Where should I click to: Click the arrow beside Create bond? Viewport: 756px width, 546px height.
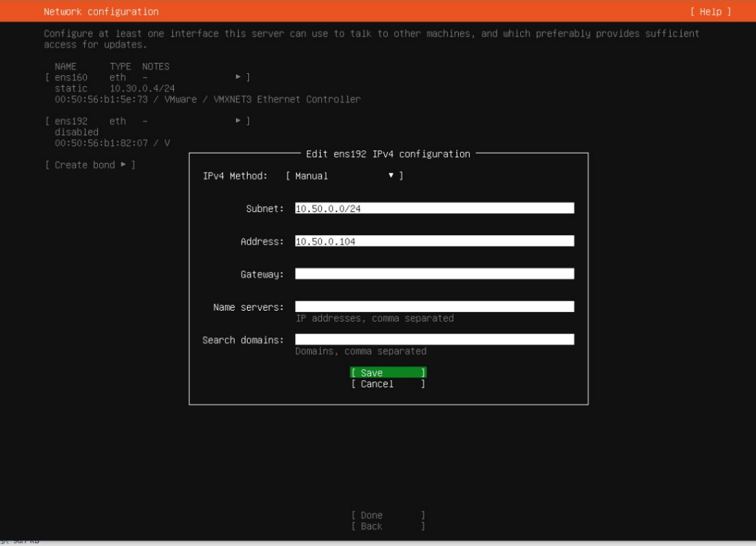123,165
